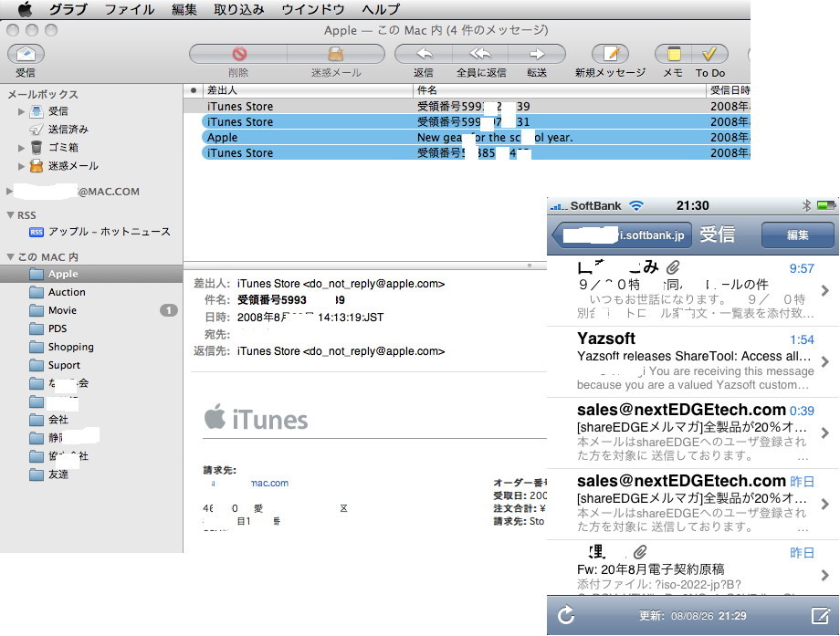Open the ファイル (File) menu

[130, 9]
